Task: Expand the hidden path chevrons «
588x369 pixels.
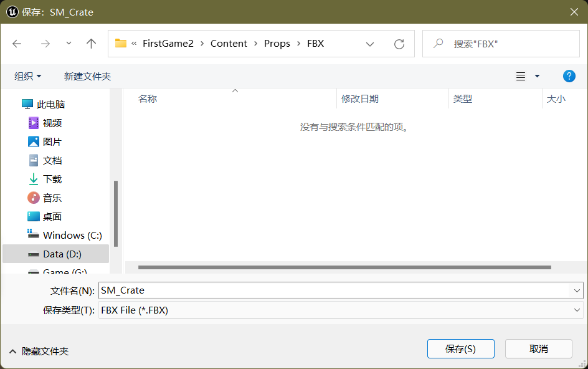Action: (134, 44)
